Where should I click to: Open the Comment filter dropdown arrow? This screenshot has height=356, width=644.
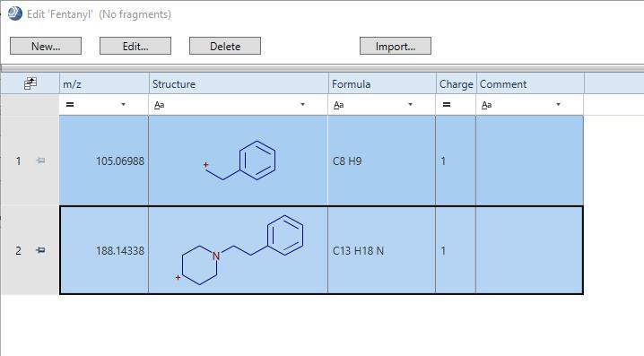point(558,104)
